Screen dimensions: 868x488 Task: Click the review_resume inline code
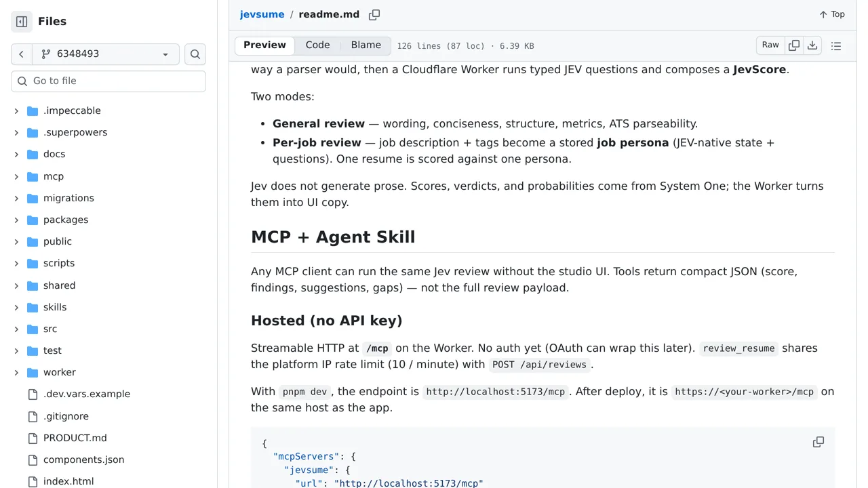pos(738,348)
